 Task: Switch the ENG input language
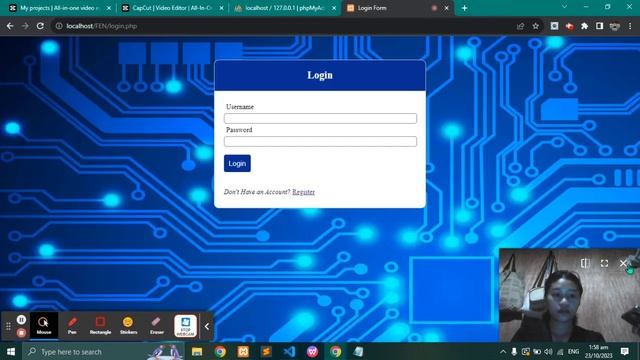click(x=573, y=351)
